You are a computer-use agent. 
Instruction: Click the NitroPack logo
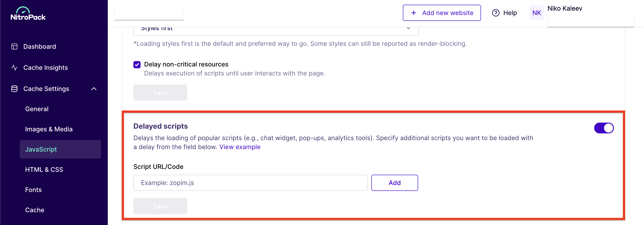(x=28, y=13)
